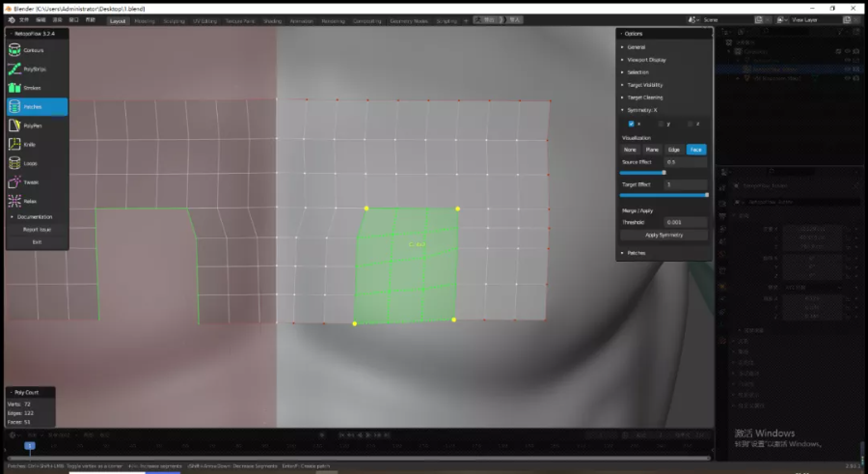This screenshot has width=868, height=474.
Task: Adjust the Source Effect slider
Action: pyautogui.click(x=665, y=172)
